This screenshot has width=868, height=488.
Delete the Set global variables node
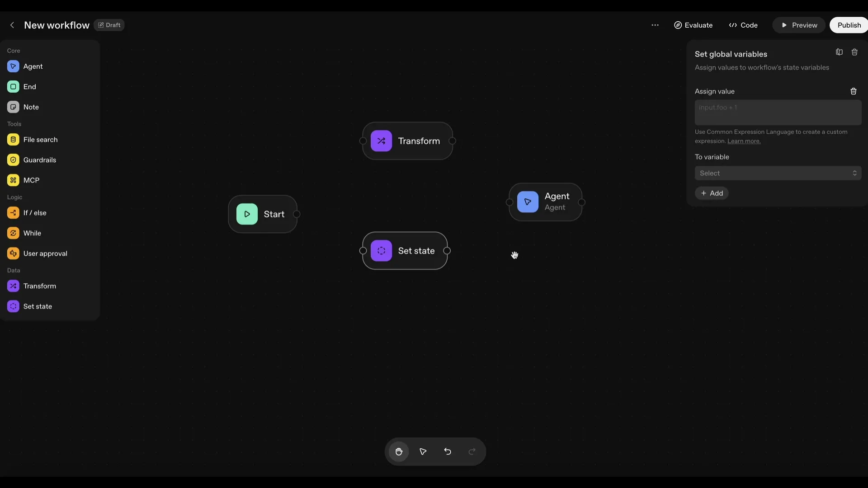click(x=855, y=52)
